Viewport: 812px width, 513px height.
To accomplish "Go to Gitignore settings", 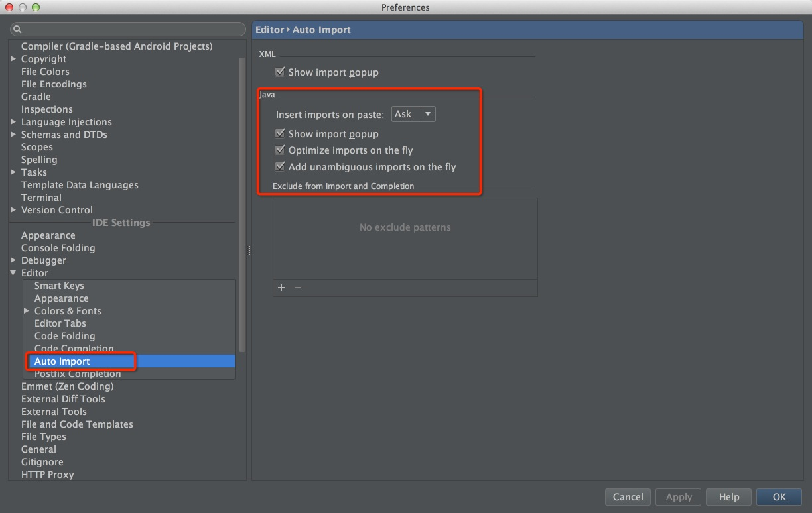I will coord(42,462).
